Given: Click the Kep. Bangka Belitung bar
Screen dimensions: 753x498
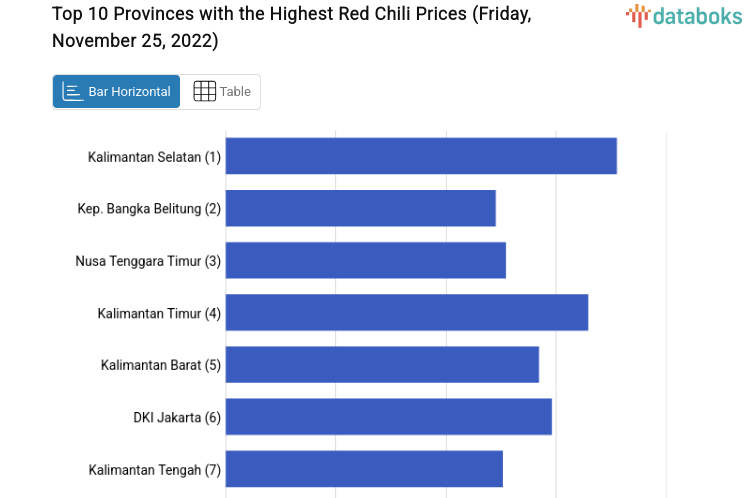Looking at the screenshot, I should [x=361, y=208].
